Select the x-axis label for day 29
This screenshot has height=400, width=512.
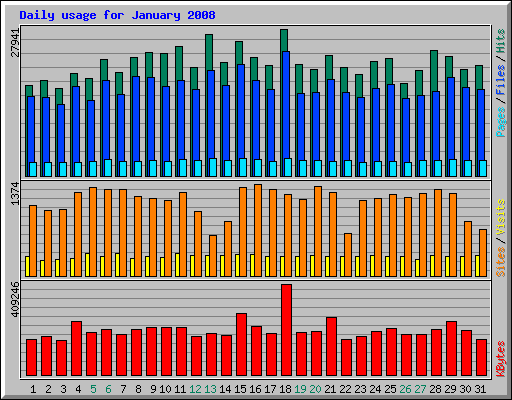450,389
